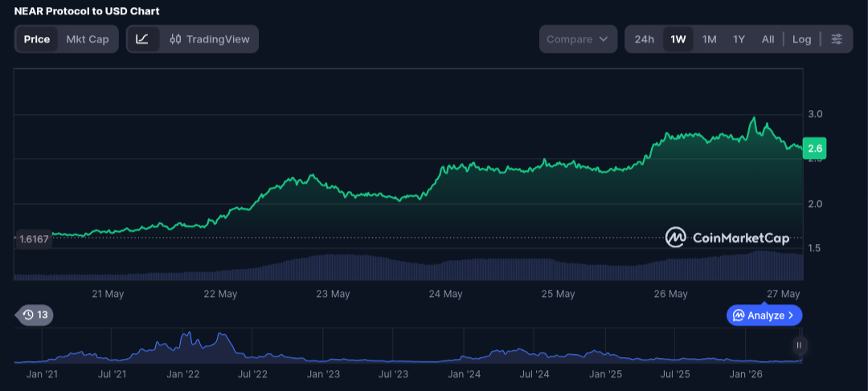Select the 1M time range tab
The image size is (868, 391).
[709, 39]
